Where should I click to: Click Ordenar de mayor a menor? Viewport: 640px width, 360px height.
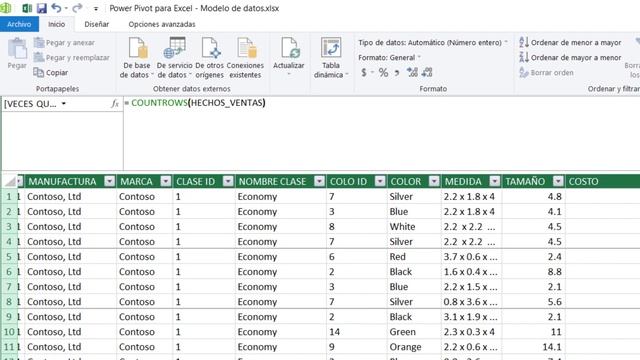pyautogui.click(x=570, y=58)
